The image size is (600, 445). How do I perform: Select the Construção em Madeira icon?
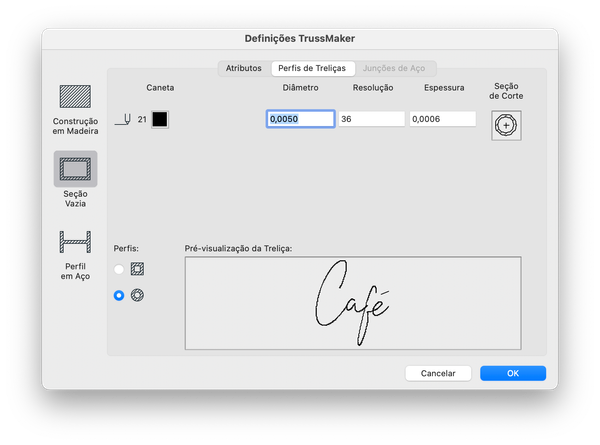(x=75, y=96)
